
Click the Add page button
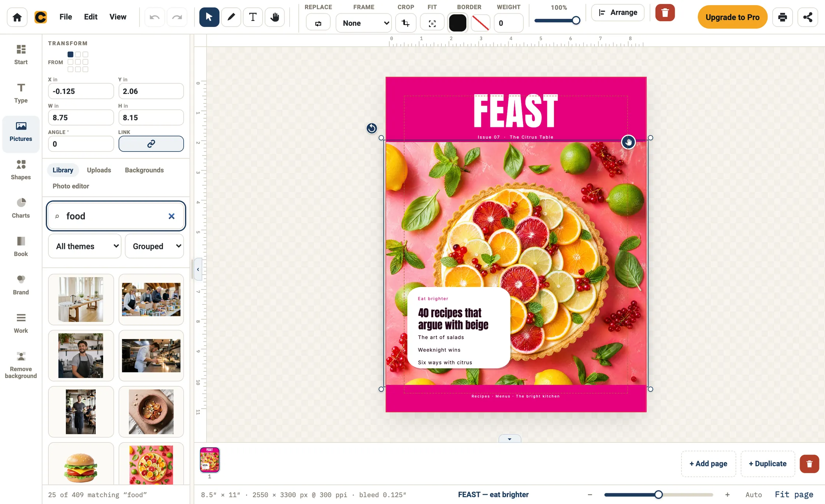(708, 464)
